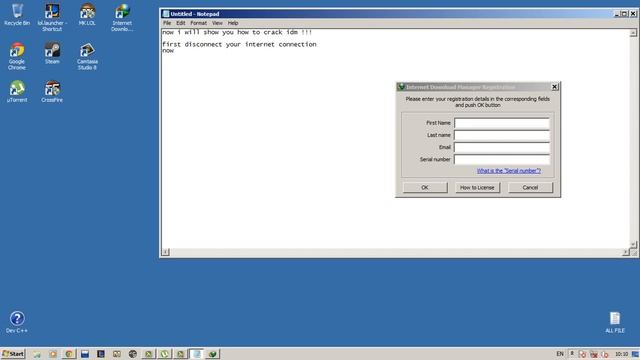The image size is (640, 360).
Task: Click into the First Name field
Action: pos(502,123)
